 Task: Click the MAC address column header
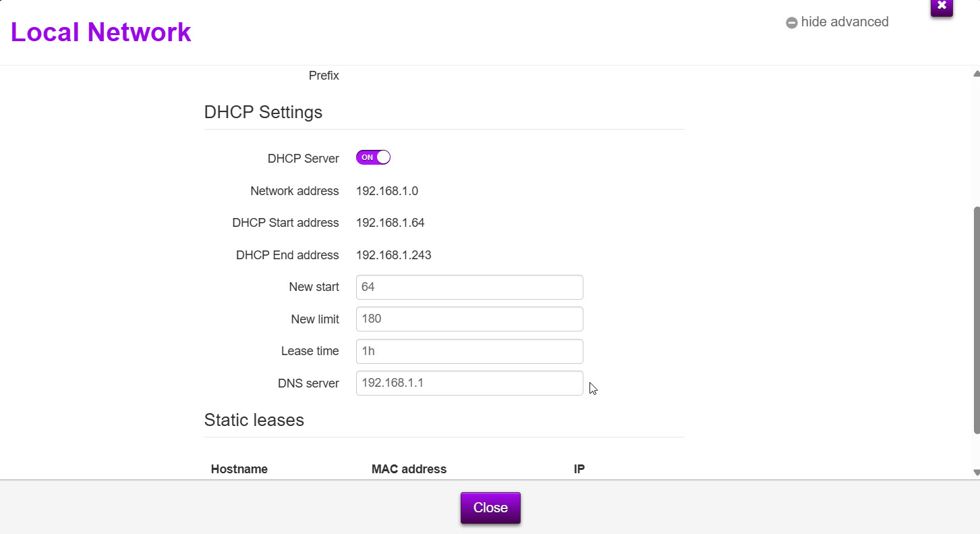tap(409, 469)
